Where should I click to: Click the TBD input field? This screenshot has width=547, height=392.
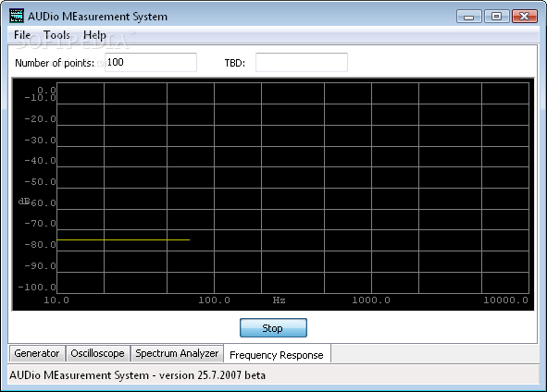point(302,62)
